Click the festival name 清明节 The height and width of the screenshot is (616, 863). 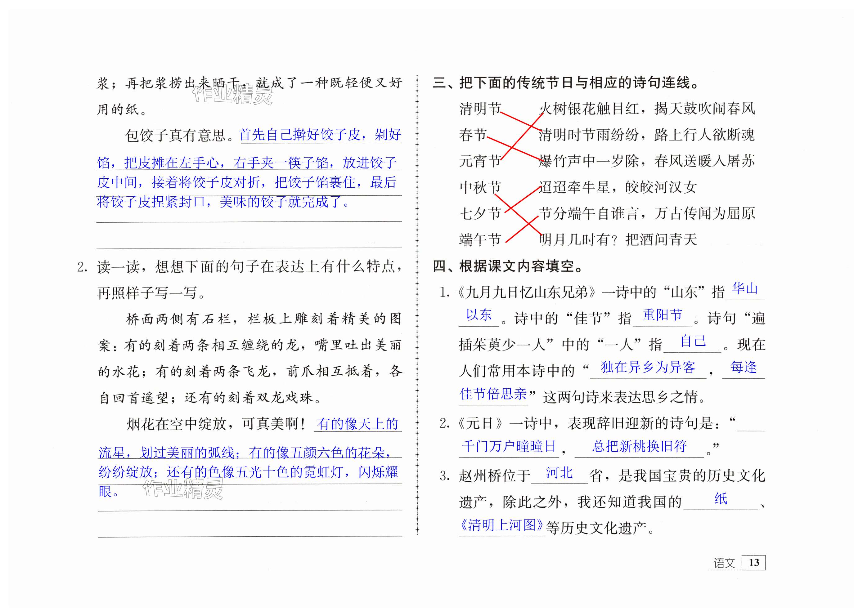(x=480, y=109)
